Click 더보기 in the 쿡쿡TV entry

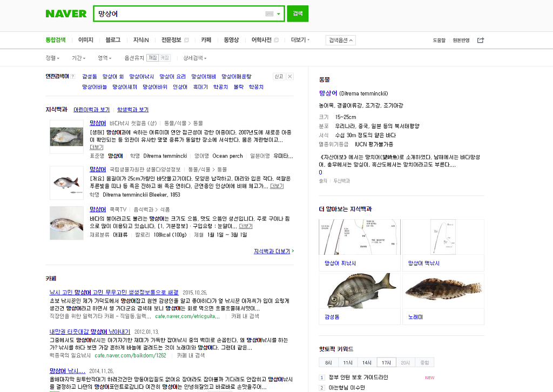click(246, 226)
